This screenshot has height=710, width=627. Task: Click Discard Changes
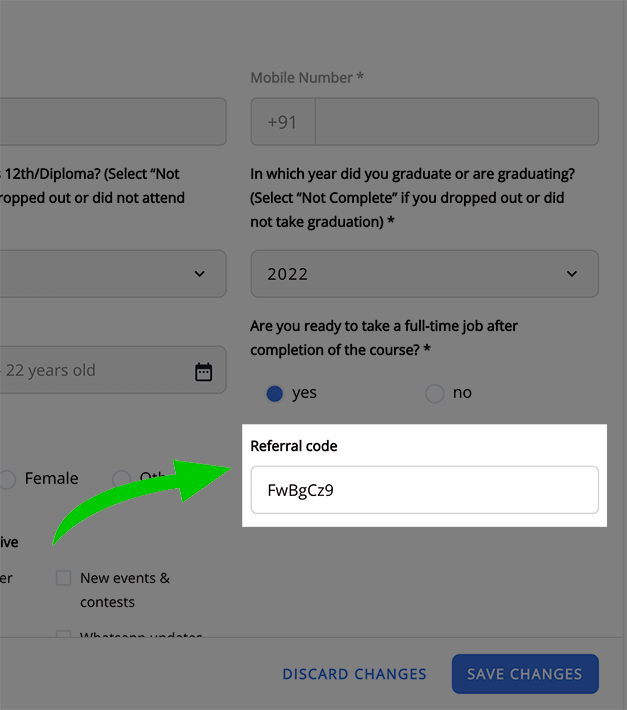(x=354, y=674)
